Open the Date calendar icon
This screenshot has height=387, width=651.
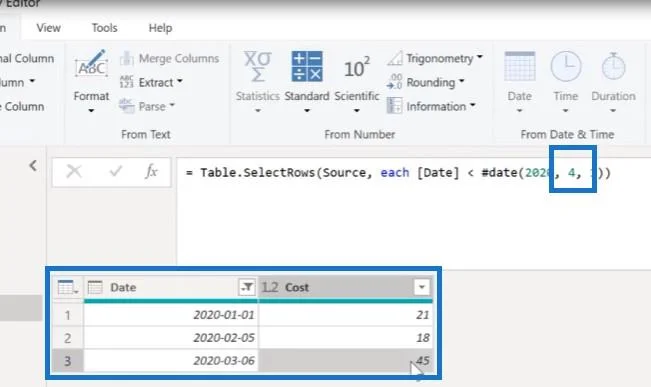tap(519, 66)
